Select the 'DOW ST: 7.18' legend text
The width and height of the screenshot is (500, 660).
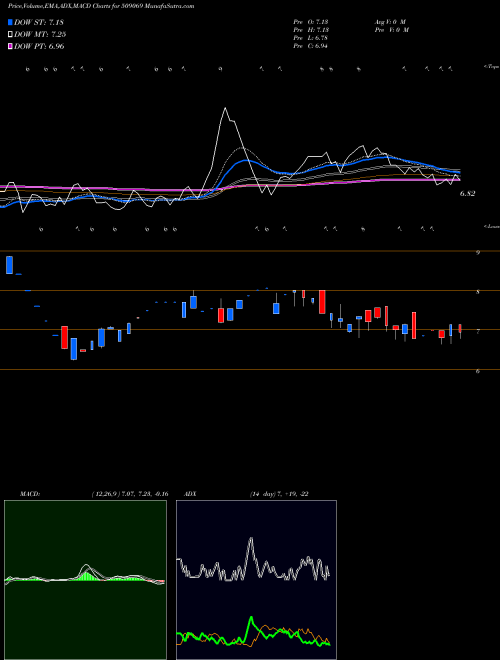(39, 22)
